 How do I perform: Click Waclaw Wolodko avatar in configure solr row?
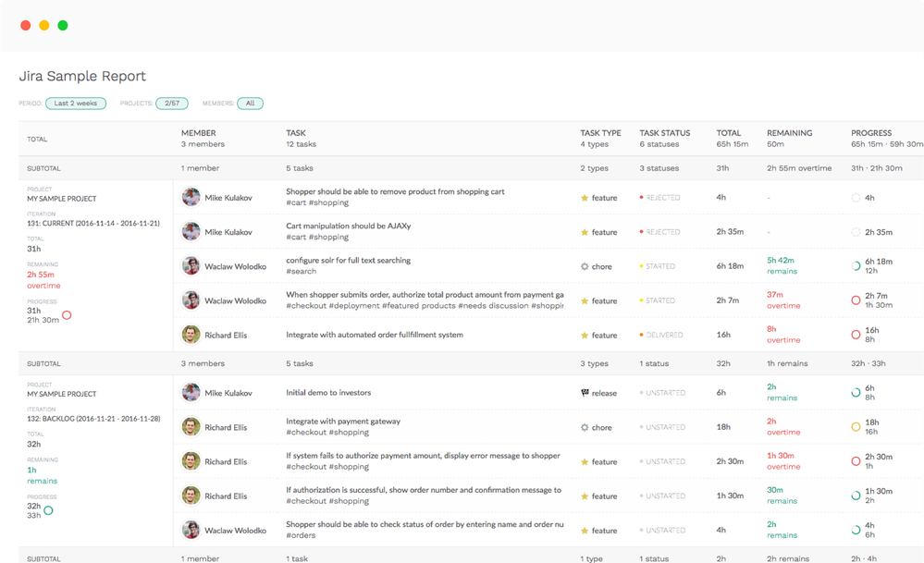tap(191, 266)
